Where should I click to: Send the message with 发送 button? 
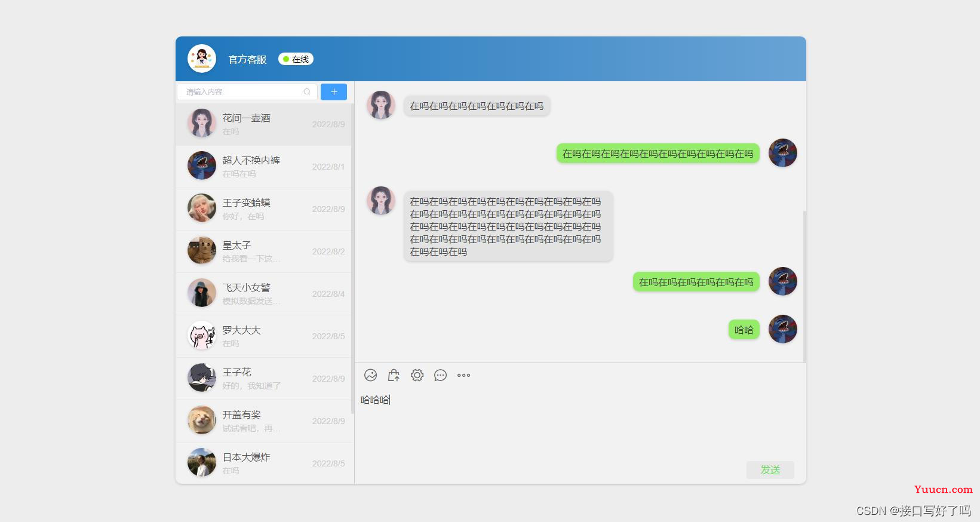pos(770,470)
